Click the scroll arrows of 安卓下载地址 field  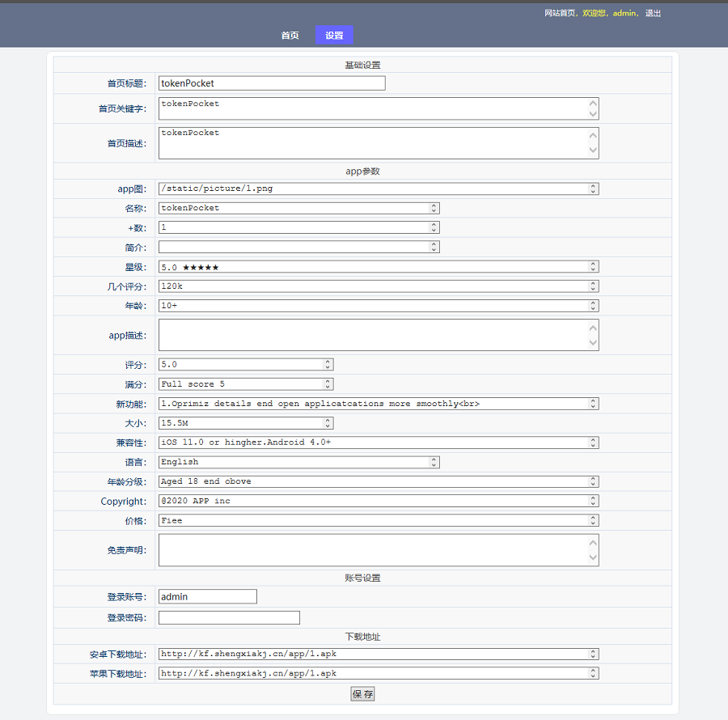(593, 654)
